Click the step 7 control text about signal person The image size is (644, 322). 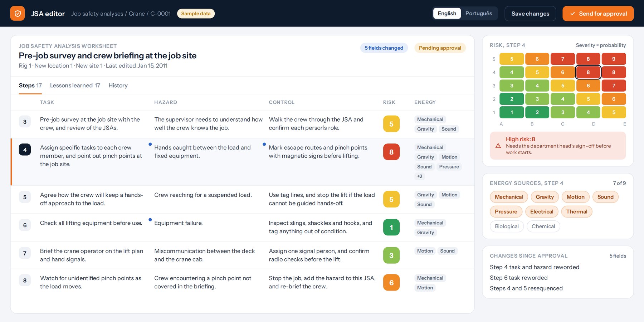(x=319, y=255)
